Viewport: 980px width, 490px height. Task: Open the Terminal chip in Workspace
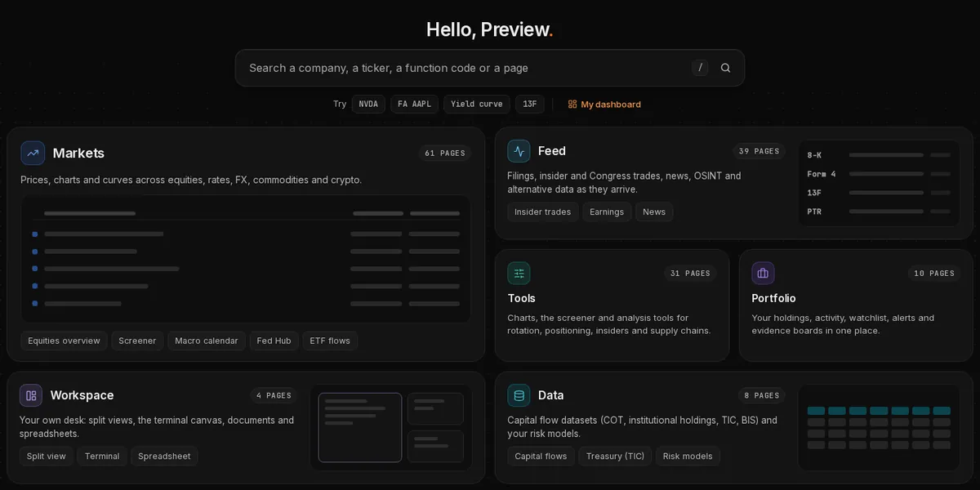point(102,456)
